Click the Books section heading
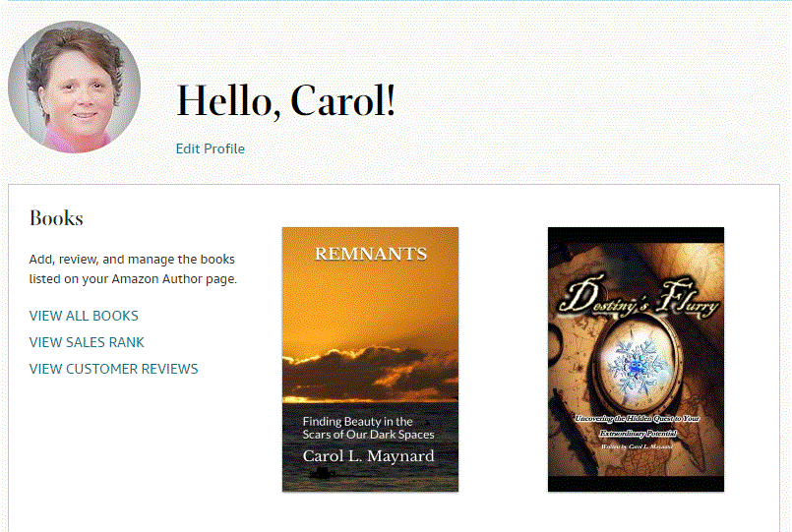This screenshot has height=532, width=792. pyautogui.click(x=56, y=218)
